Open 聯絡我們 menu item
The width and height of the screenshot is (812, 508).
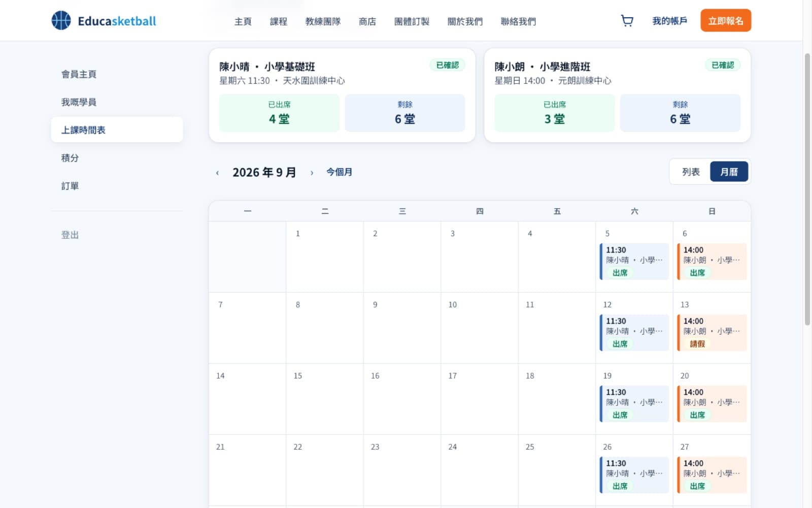(518, 21)
